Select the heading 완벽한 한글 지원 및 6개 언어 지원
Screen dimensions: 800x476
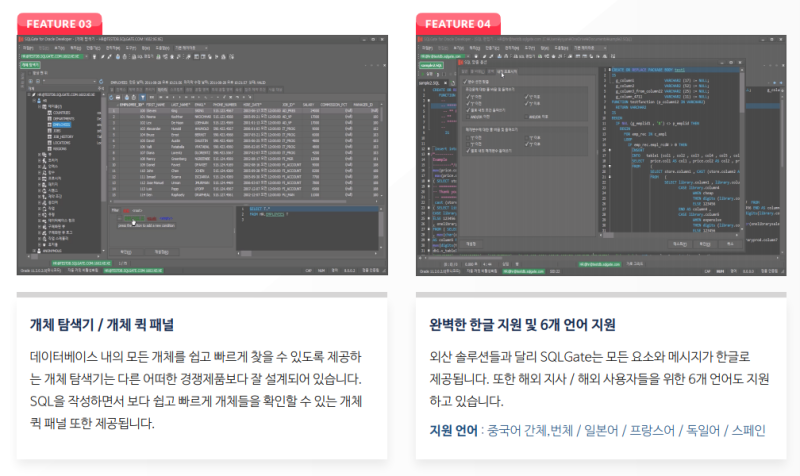(x=522, y=324)
